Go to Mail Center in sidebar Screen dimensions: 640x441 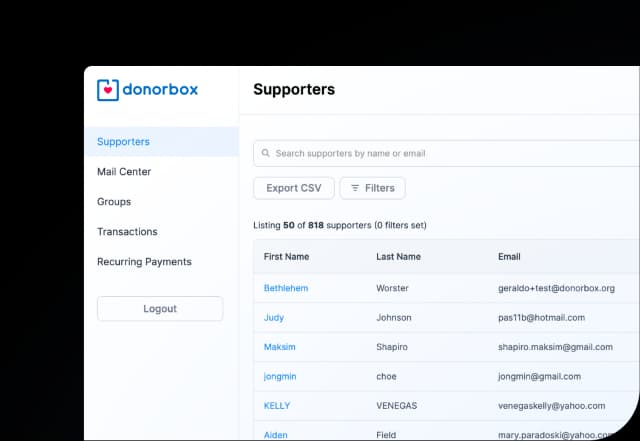(x=124, y=172)
